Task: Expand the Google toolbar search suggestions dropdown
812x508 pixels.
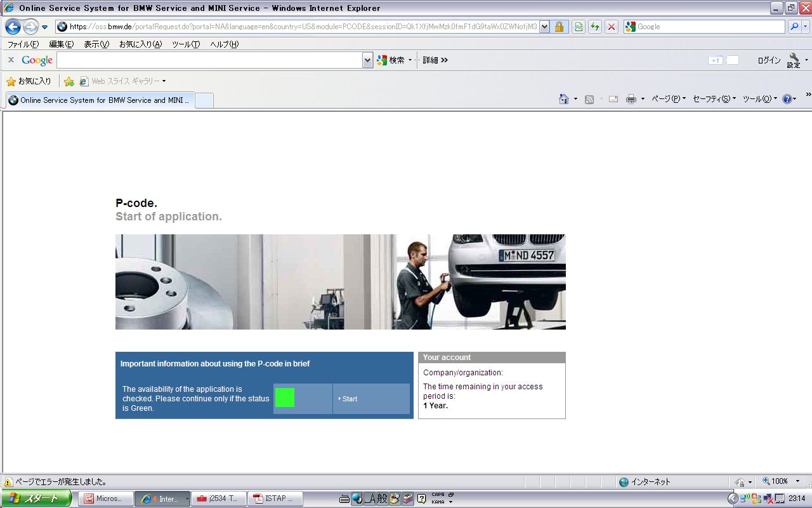Action: [x=368, y=60]
